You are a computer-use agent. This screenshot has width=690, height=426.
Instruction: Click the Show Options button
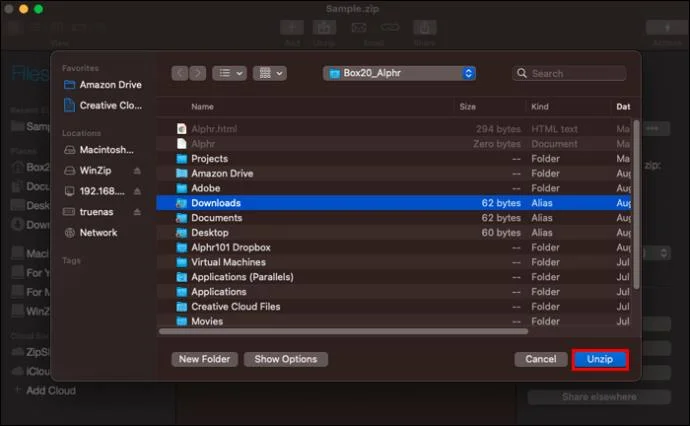pyautogui.click(x=286, y=360)
